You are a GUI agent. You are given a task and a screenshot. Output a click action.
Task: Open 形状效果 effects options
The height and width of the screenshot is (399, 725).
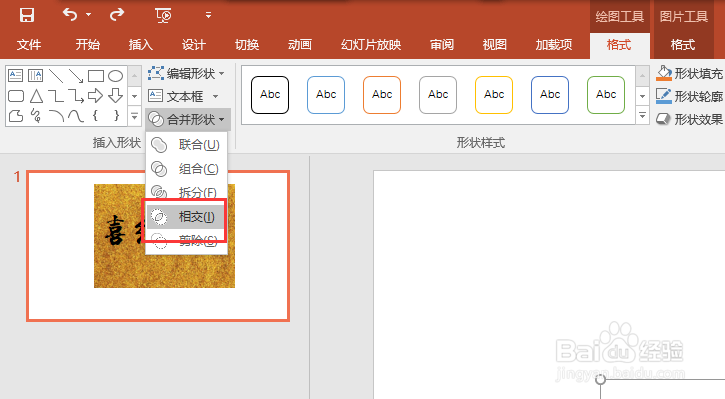coord(689,119)
